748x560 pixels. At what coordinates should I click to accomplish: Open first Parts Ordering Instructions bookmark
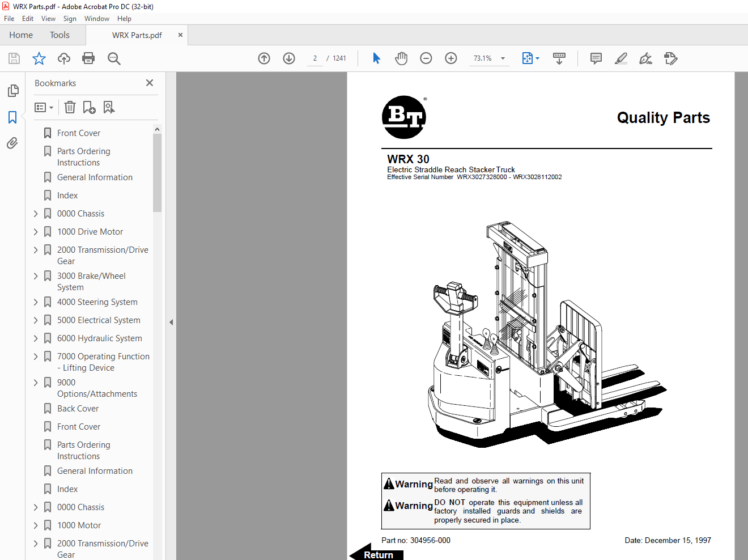(83, 157)
